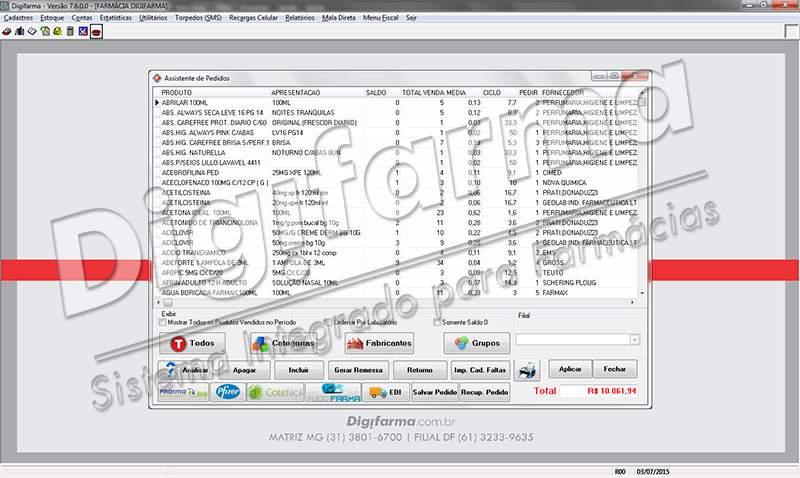The width and height of the screenshot is (800, 478).
Task: Open the bar chart statistics toolbar icon
Action: pos(19,32)
